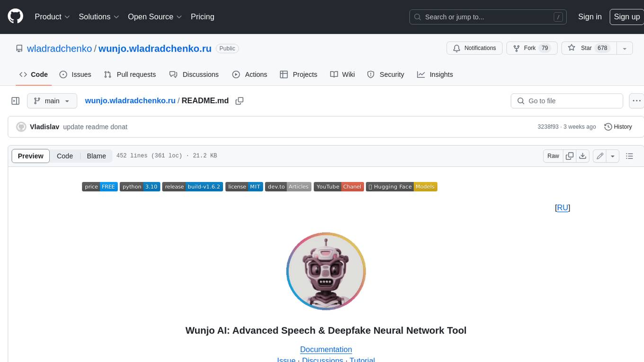
Task: Open the Pricing page
Action: (202, 17)
